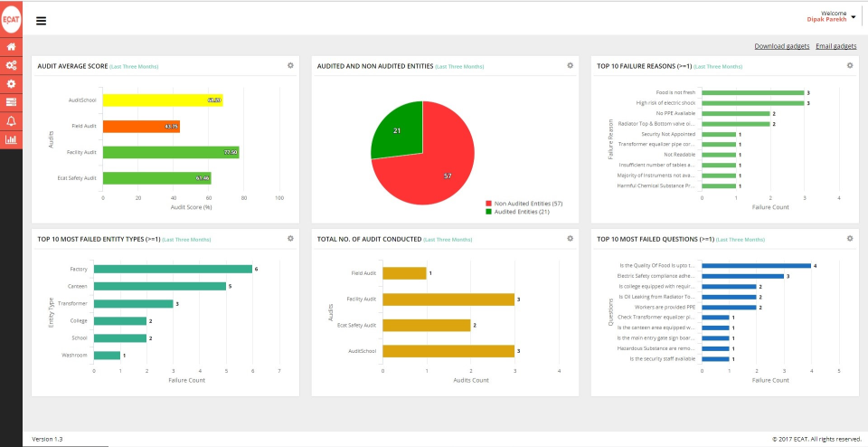Open gear settings for Audit Average Score gadget
The height and width of the screenshot is (447, 868).
click(290, 65)
